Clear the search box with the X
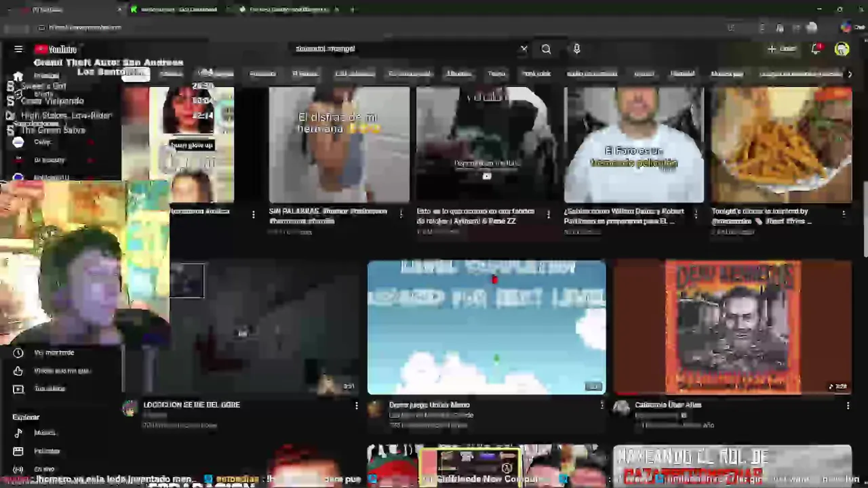 (x=524, y=49)
